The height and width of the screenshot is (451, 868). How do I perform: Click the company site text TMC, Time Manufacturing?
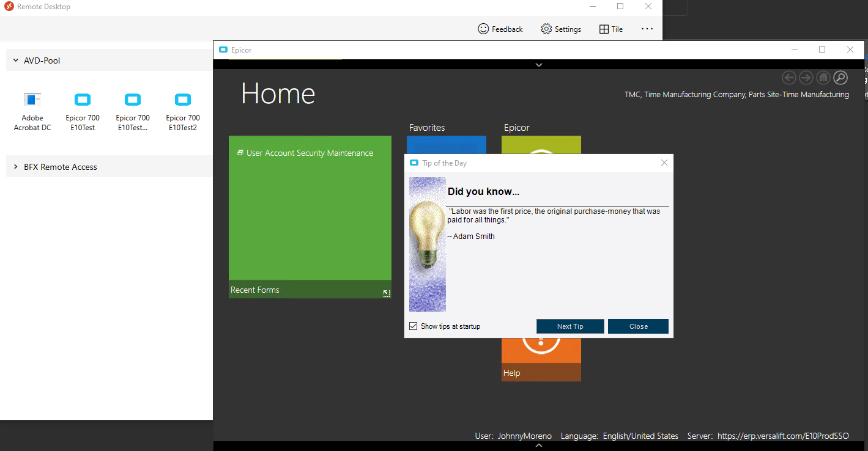(736, 95)
